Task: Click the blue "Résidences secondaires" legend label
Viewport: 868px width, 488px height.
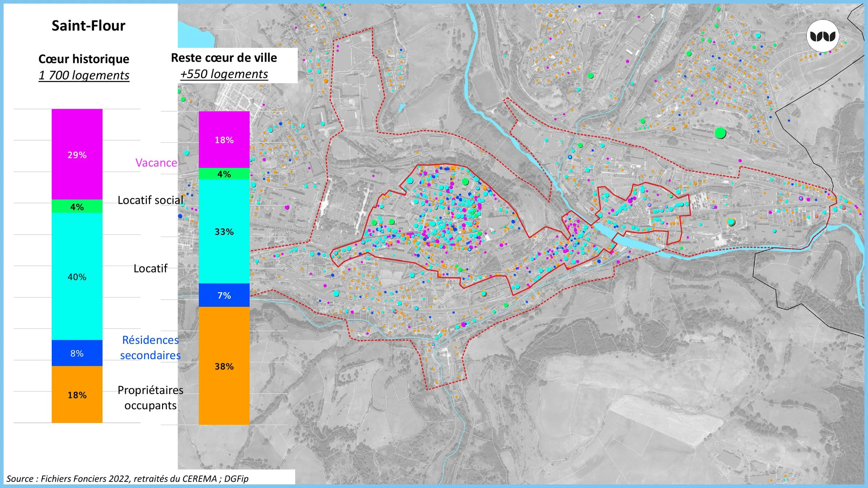Action: pyautogui.click(x=150, y=347)
